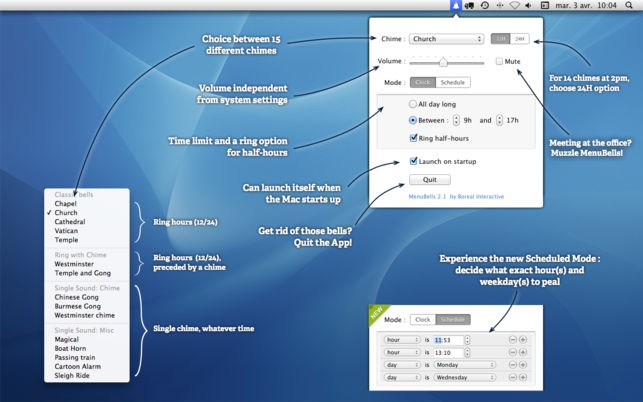Click the stepper next to 11:53 time
The image size is (643, 402).
[x=467, y=340]
